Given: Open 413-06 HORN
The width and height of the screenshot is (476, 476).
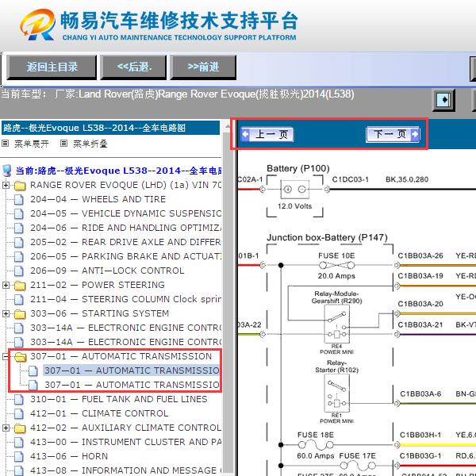Looking at the screenshot, I should (69, 456).
